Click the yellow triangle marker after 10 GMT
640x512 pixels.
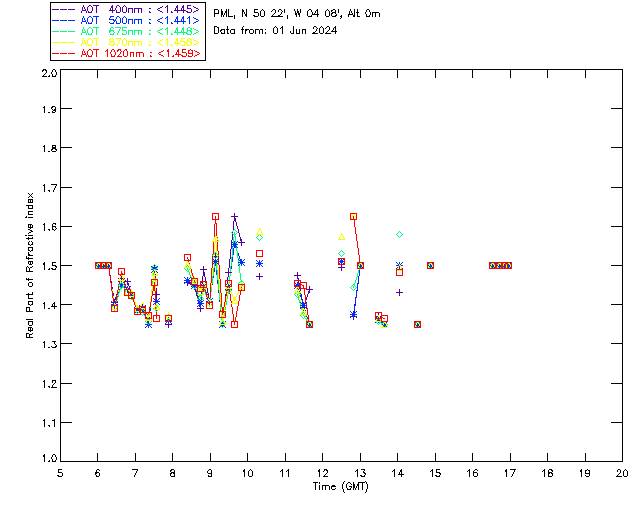[260, 232]
